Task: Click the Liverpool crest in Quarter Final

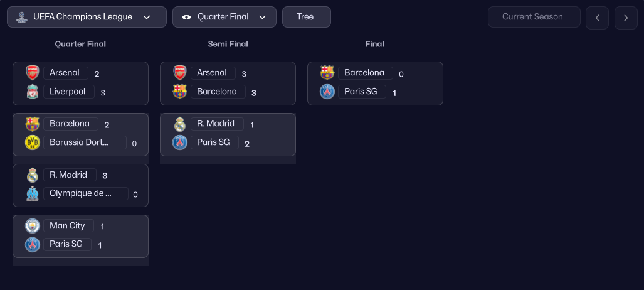Action: (x=33, y=92)
